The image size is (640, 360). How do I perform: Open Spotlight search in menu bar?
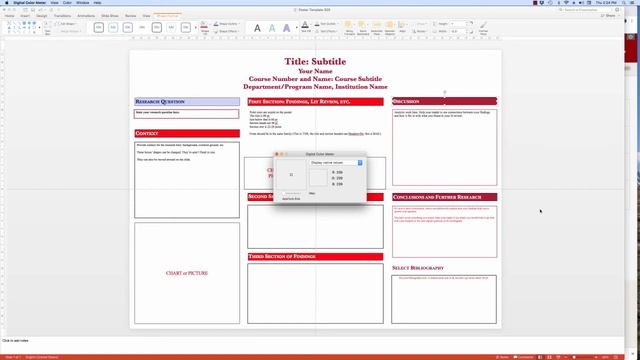[624, 2]
